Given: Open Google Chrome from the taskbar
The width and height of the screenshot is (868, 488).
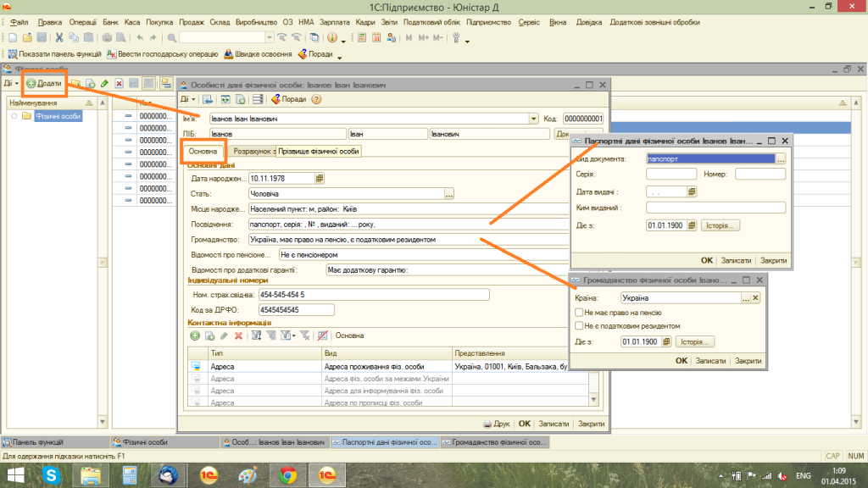Looking at the screenshot, I should (x=287, y=475).
